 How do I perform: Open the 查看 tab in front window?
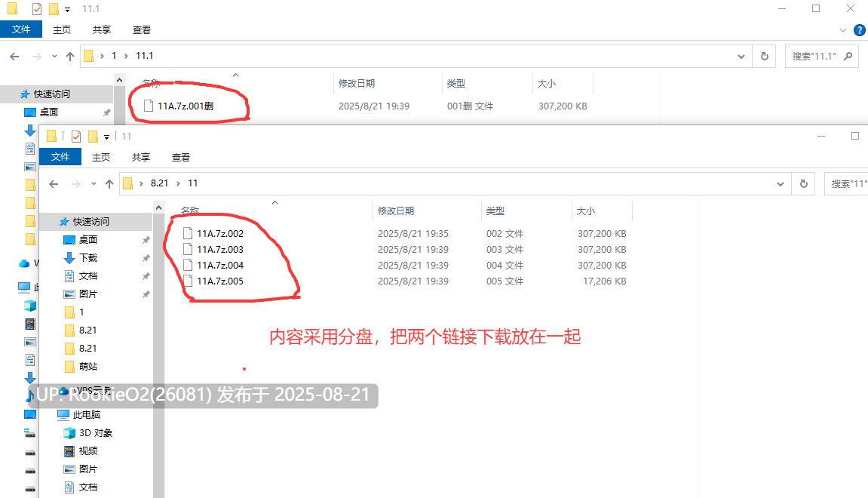pyautogui.click(x=180, y=157)
